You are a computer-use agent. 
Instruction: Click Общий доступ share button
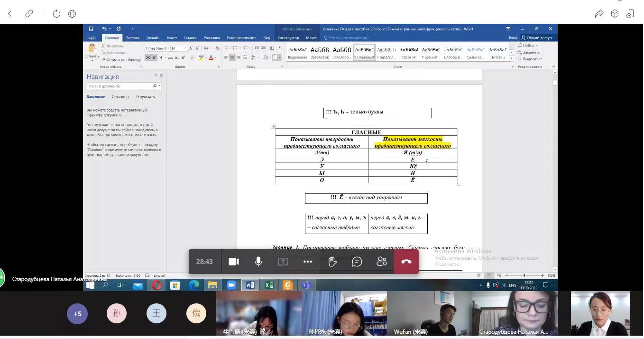coord(536,38)
